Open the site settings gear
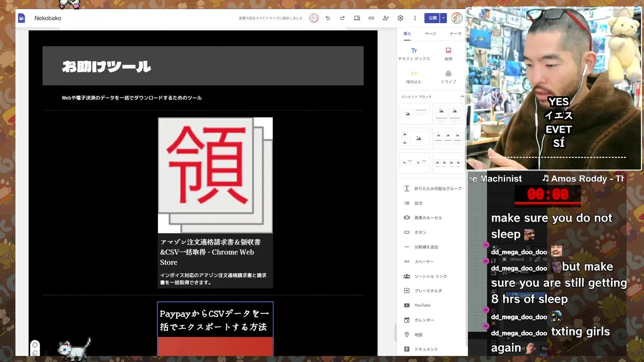Image resolution: width=644 pixels, height=362 pixels. click(400, 18)
